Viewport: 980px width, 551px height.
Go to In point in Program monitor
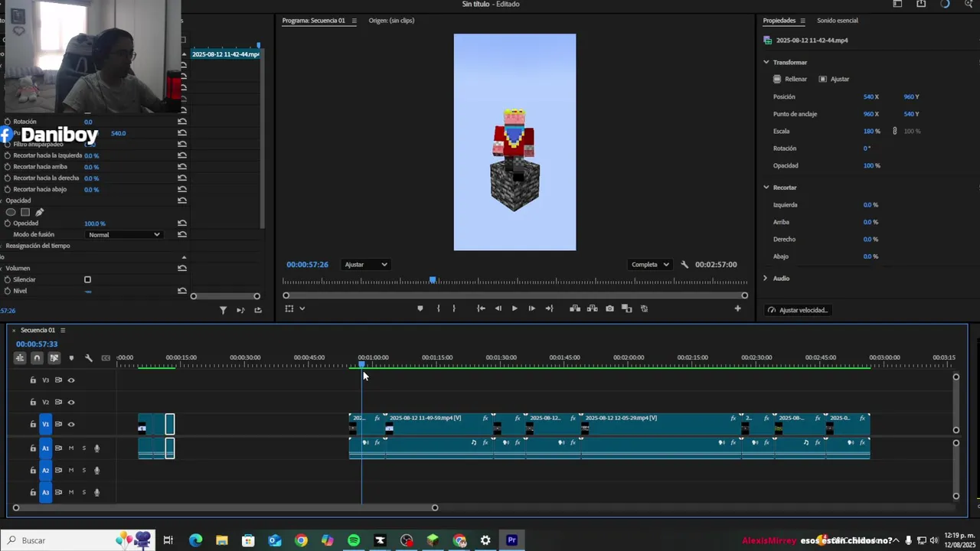pyautogui.click(x=481, y=308)
